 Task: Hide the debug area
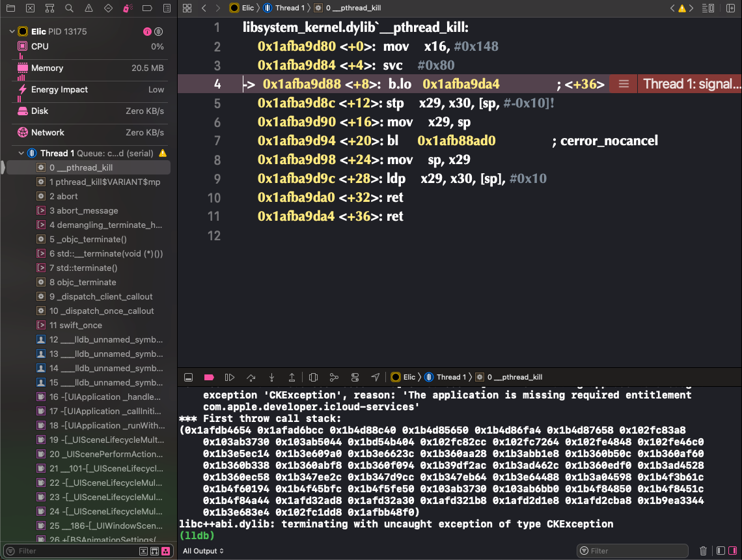188,377
